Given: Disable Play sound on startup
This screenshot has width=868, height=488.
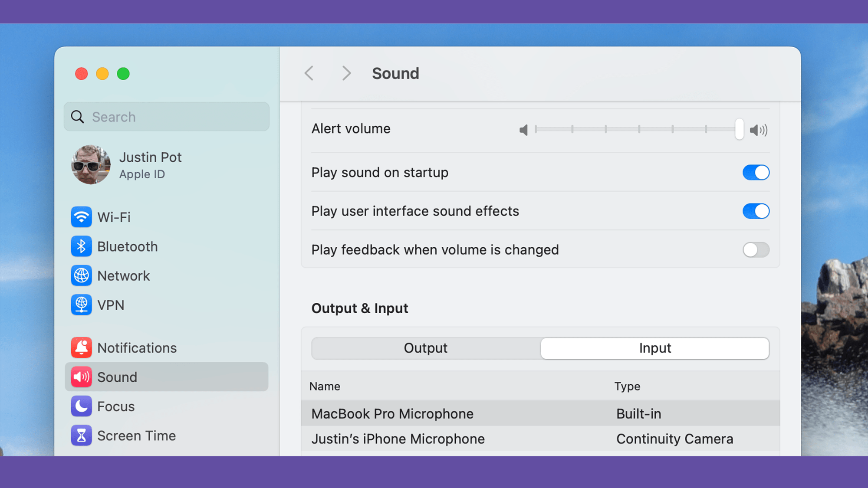Looking at the screenshot, I should pos(756,173).
